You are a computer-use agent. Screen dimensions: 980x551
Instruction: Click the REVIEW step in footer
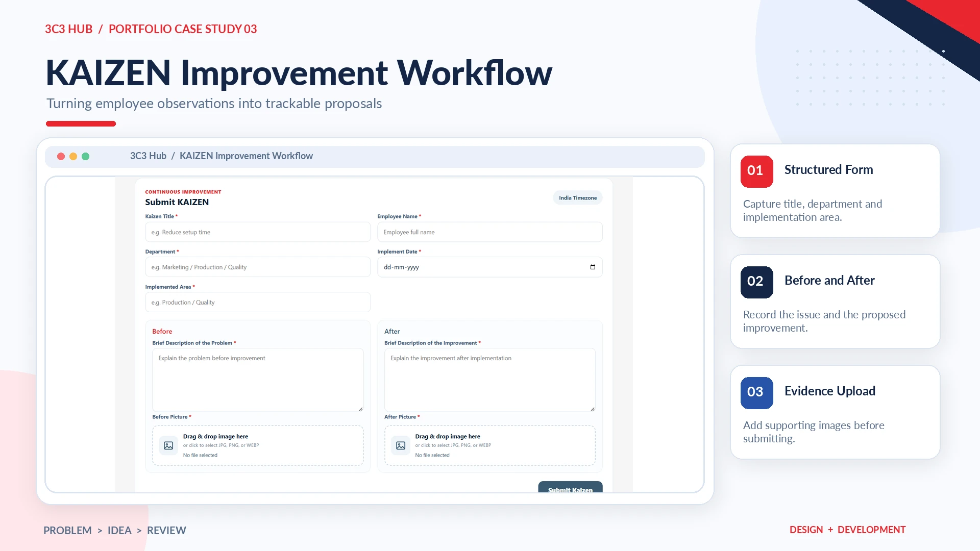pos(166,531)
